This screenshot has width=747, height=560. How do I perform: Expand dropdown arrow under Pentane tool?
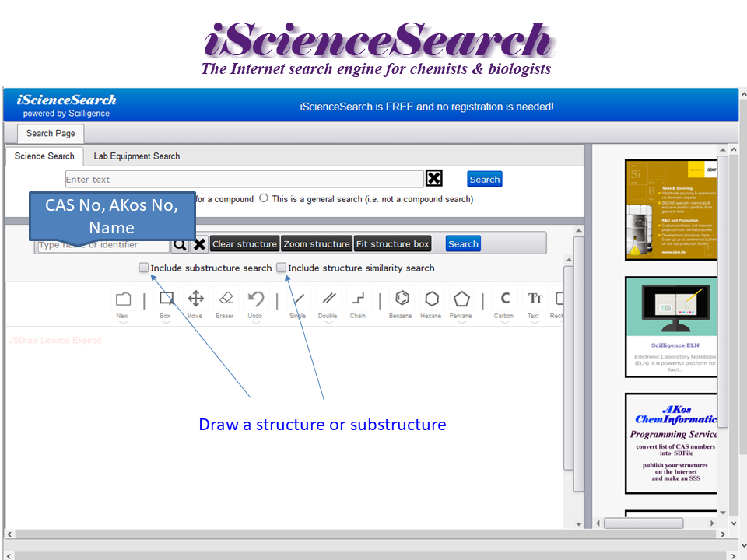point(461,322)
